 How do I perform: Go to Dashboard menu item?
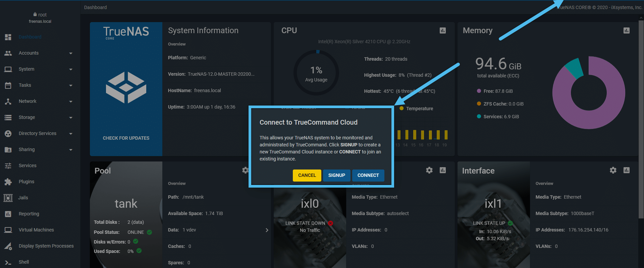[x=30, y=37]
